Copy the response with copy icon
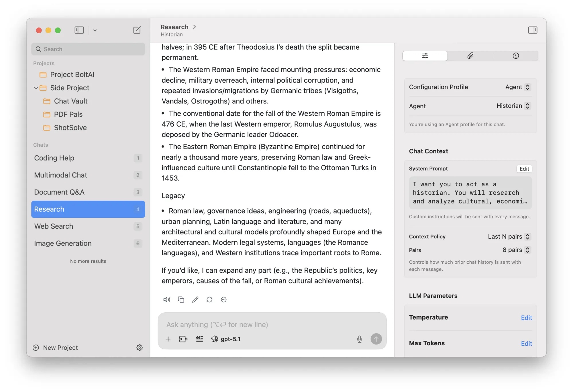Viewport: 573px width, 392px height. (181, 300)
